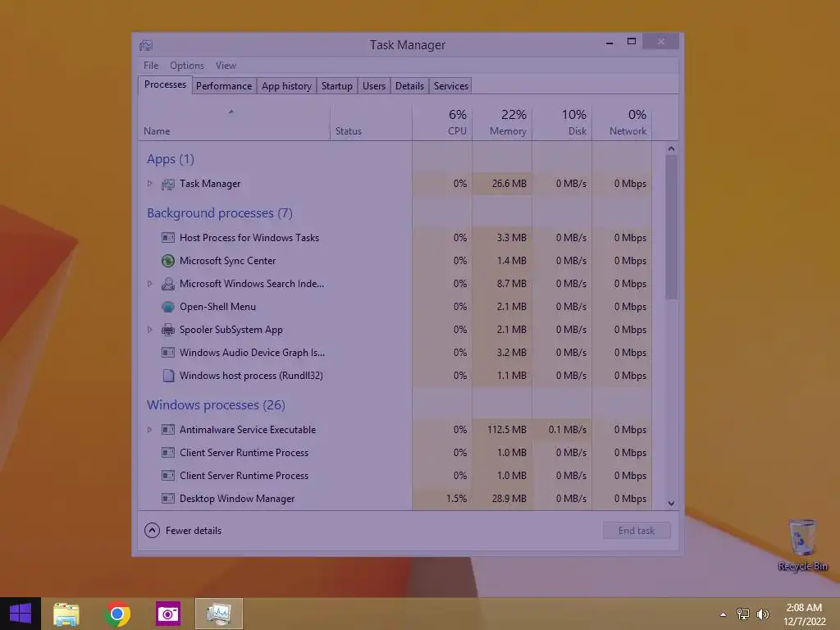Open the Windows Start button

click(21, 614)
